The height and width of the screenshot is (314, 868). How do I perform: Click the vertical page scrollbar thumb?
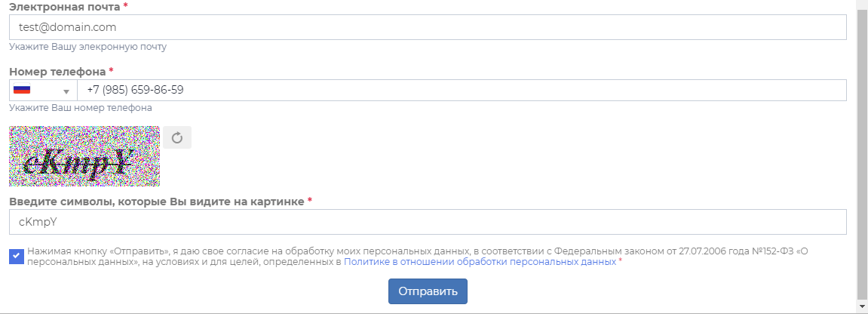[862, 151]
